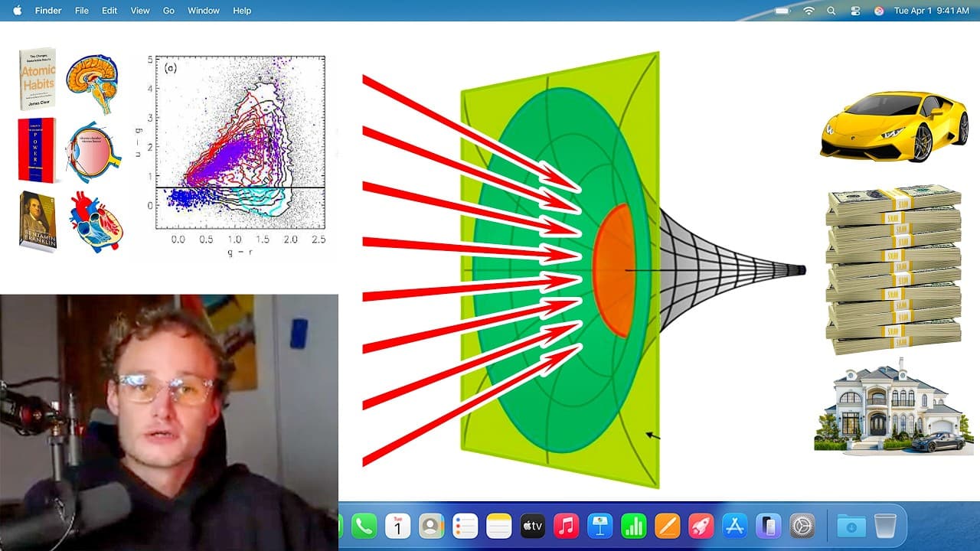
Task: Click the brain anatomy illustration
Action: (x=91, y=84)
